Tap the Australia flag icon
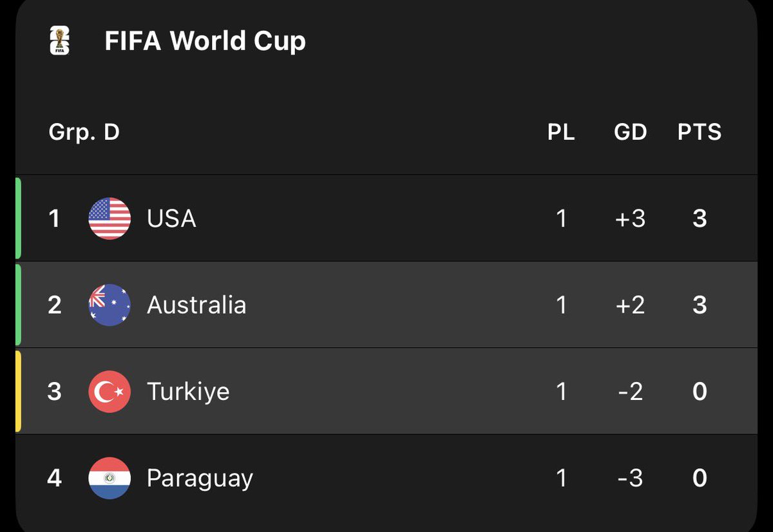This screenshot has height=532, width=773. (110, 305)
